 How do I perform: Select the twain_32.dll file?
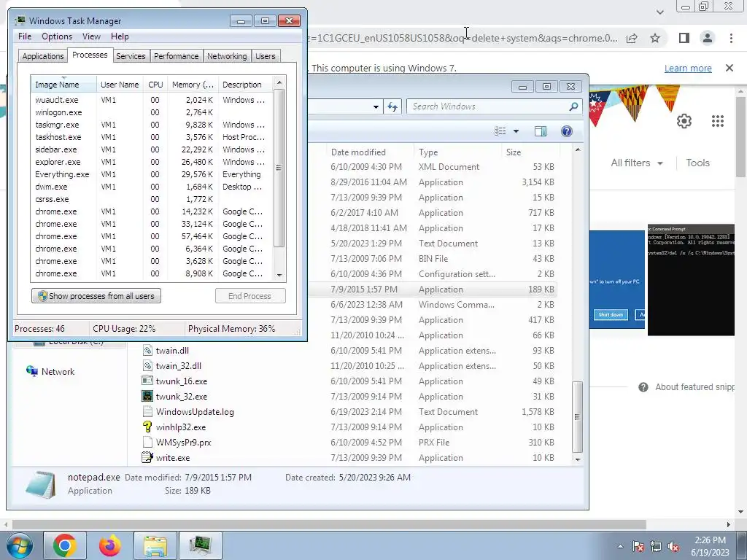(178, 366)
